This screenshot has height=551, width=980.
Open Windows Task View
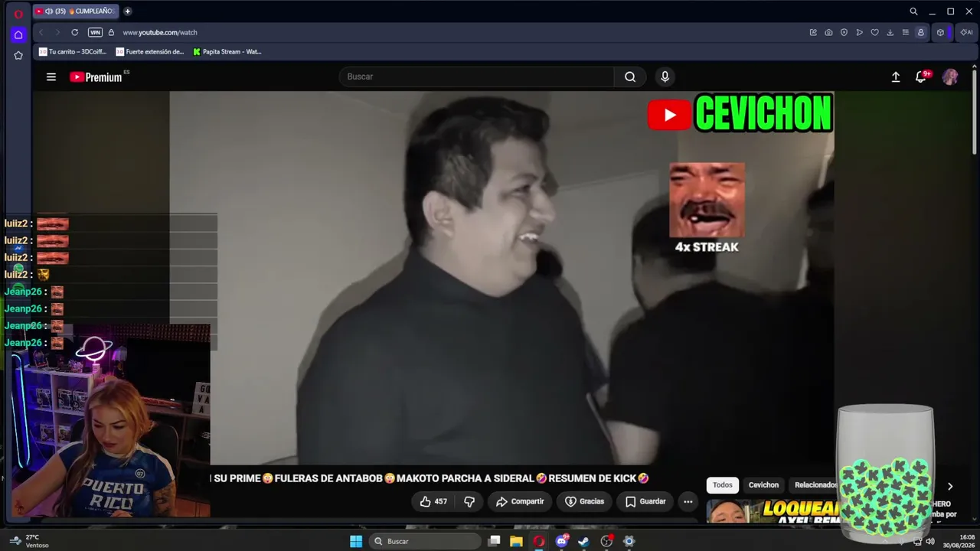[x=495, y=541]
